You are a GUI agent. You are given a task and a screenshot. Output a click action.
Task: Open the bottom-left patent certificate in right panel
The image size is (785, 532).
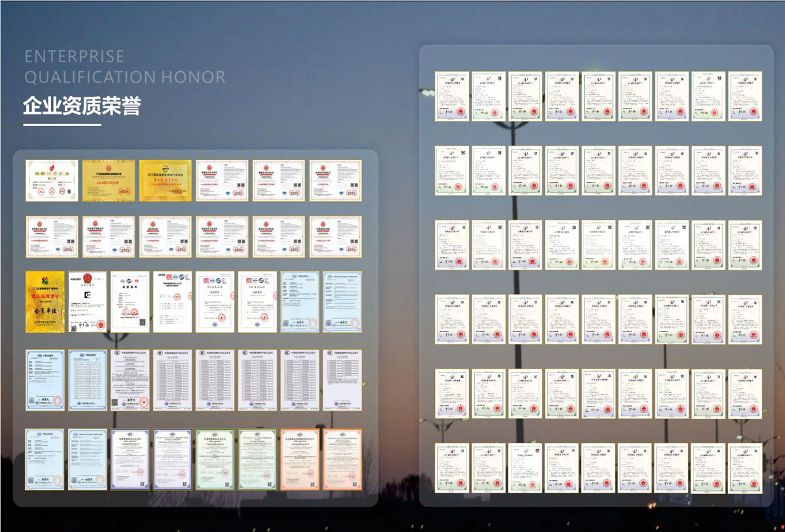pyautogui.click(x=452, y=468)
